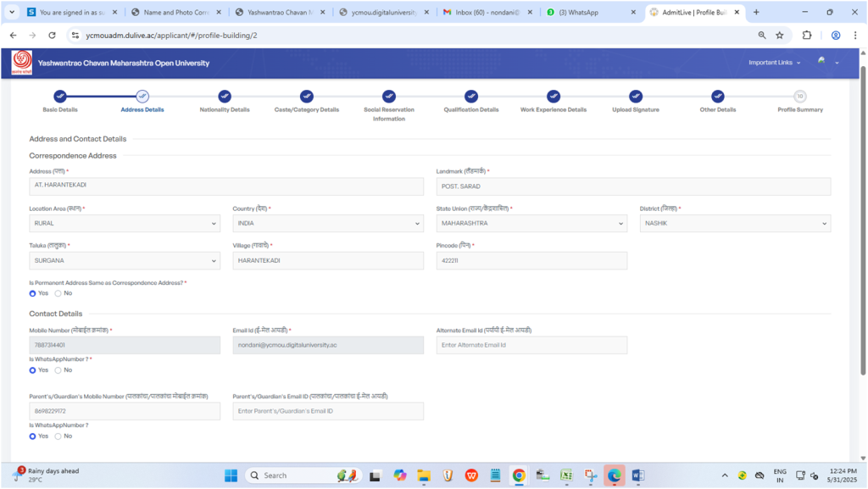Open Microsoft Word from the taskbar

point(637,475)
